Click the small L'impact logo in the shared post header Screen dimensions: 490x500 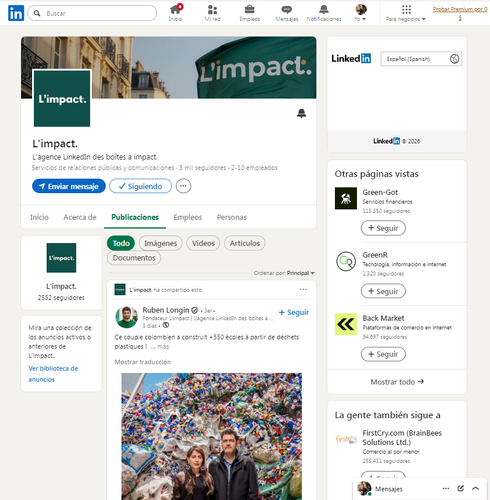pos(120,289)
